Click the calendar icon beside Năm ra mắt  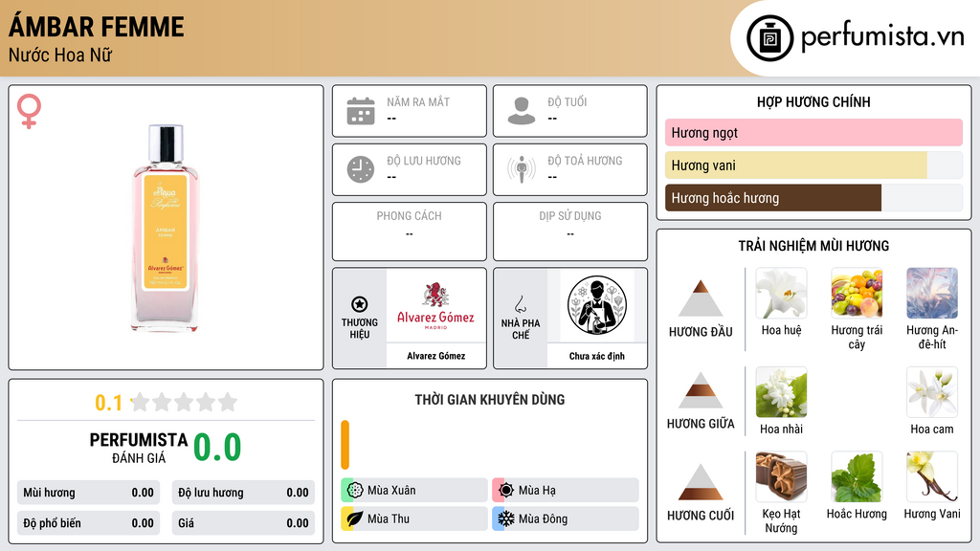[x=361, y=111]
